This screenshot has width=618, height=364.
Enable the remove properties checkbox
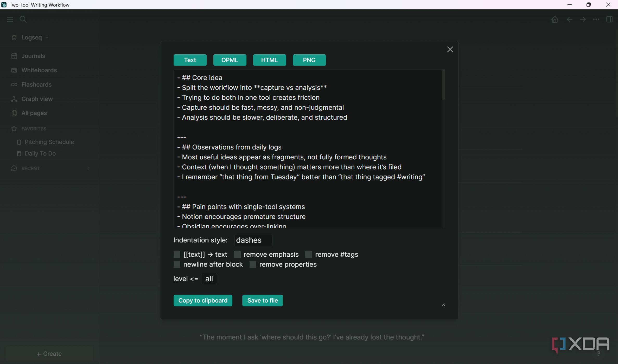pos(253,264)
